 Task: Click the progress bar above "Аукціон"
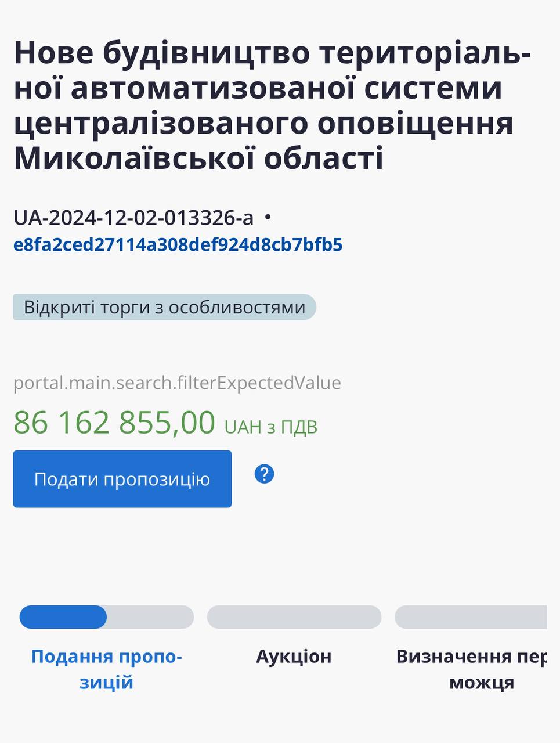[294, 617]
